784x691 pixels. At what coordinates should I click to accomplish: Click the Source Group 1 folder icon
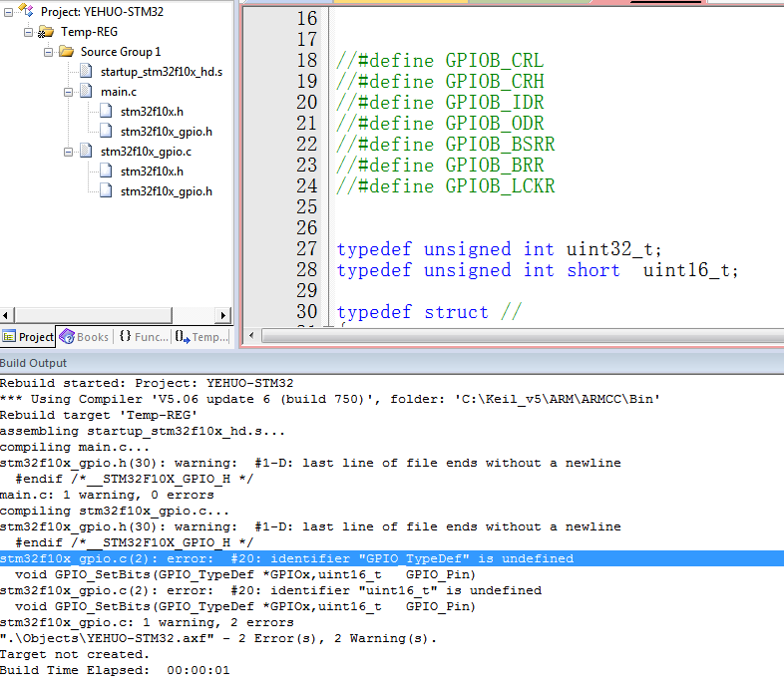coord(66,52)
